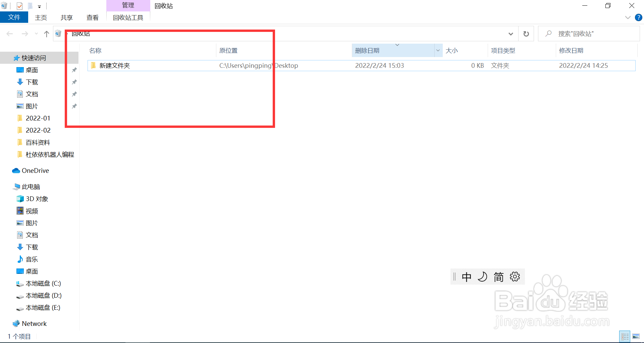The width and height of the screenshot is (644, 343).
Task: Open 音乐 under This PC
Action: coord(32,259)
